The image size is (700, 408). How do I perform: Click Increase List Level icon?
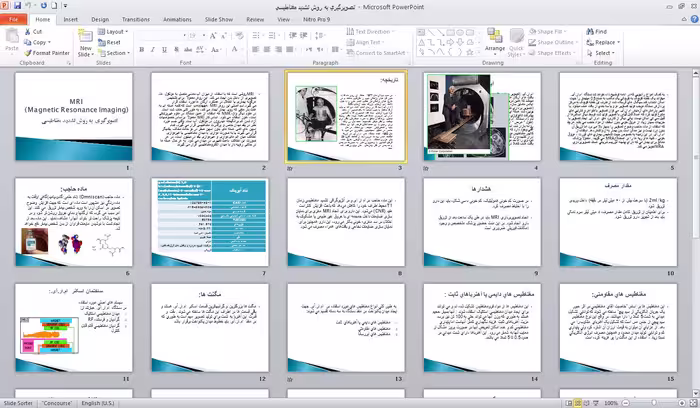click(304, 35)
